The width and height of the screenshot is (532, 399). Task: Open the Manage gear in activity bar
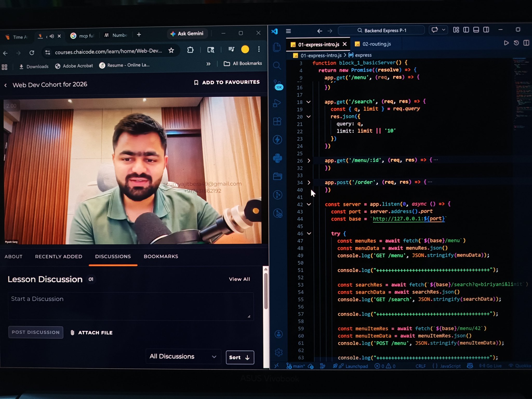[x=278, y=352]
